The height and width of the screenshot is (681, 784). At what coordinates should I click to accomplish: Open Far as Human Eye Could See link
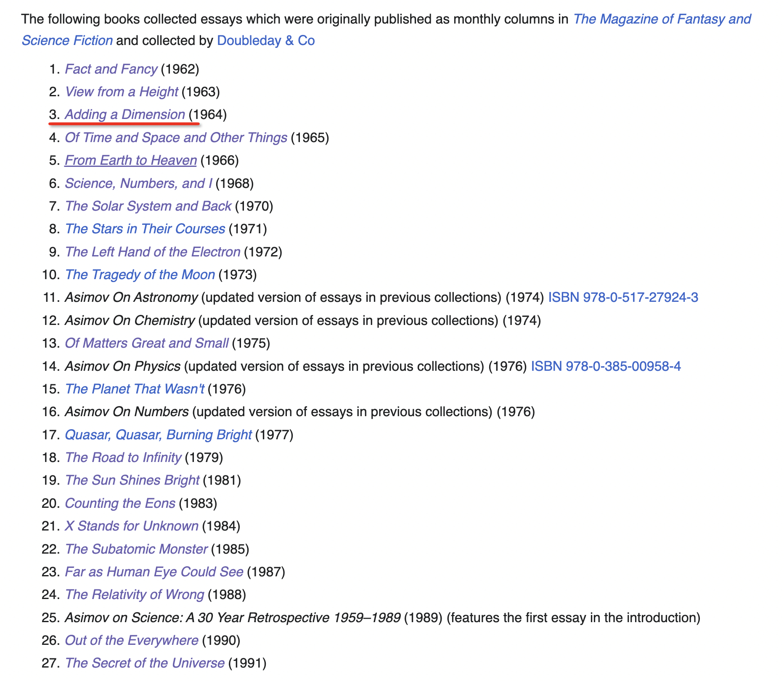coord(154,572)
